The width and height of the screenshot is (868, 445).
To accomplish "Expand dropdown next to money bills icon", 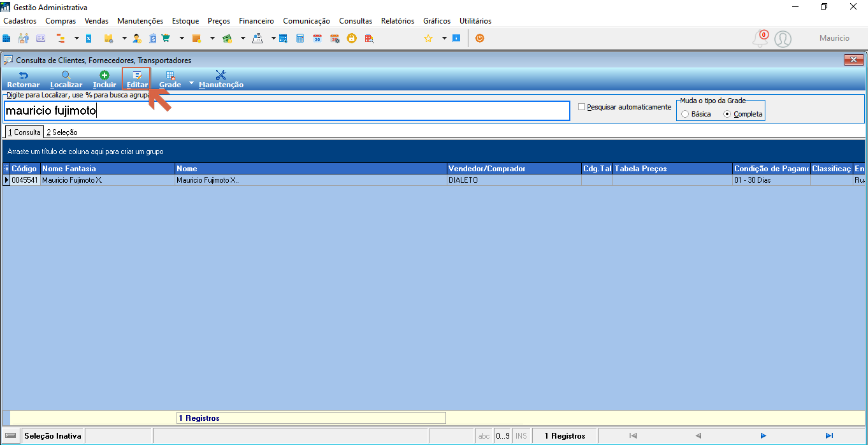I will click(x=243, y=38).
